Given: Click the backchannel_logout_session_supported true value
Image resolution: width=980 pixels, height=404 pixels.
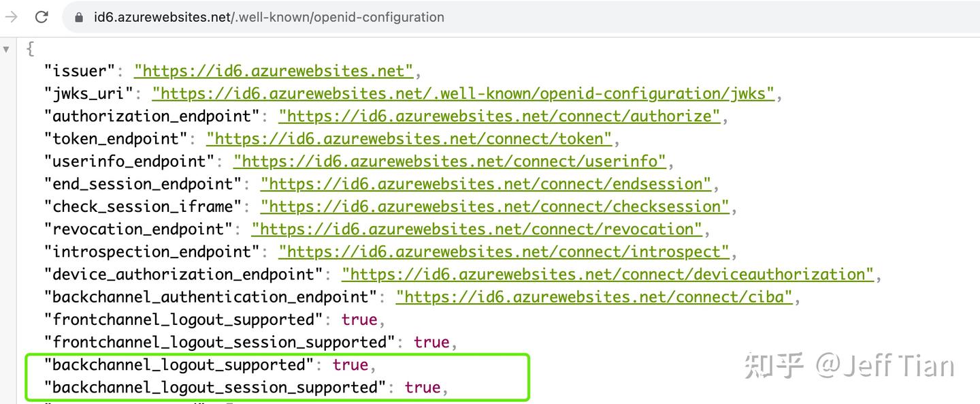Looking at the screenshot, I should (423, 387).
